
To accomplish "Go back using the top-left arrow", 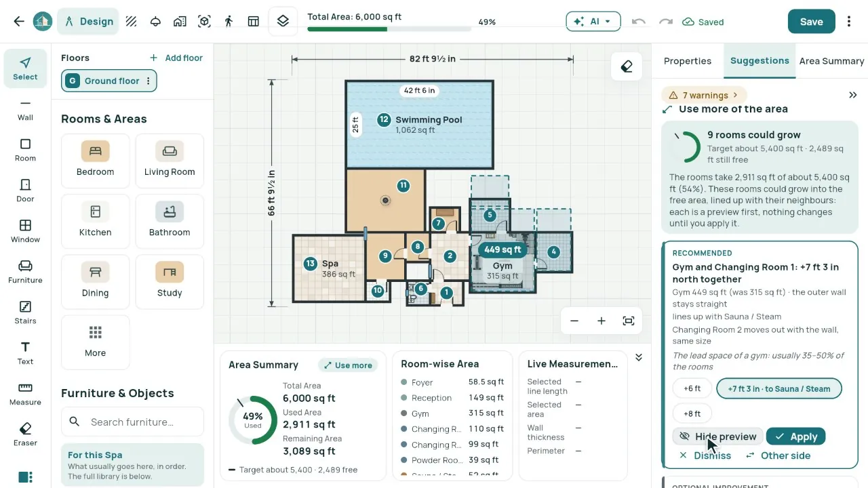I will click(x=19, y=22).
